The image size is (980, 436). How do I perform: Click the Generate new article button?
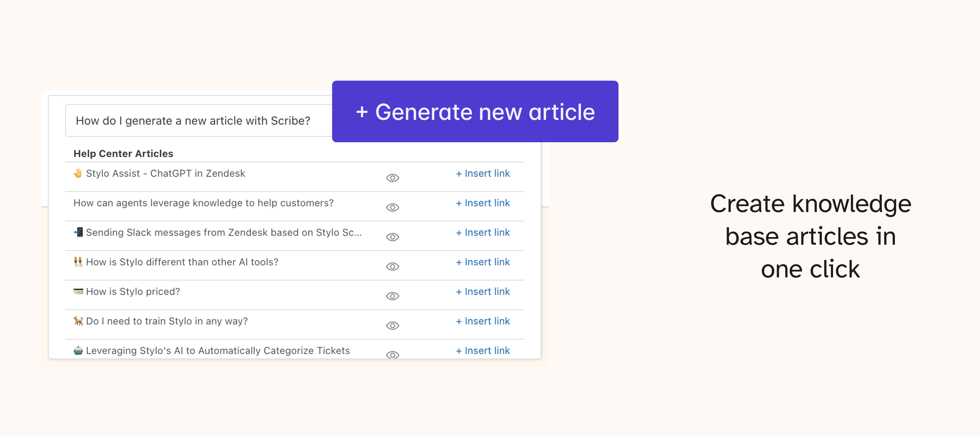click(x=475, y=111)
